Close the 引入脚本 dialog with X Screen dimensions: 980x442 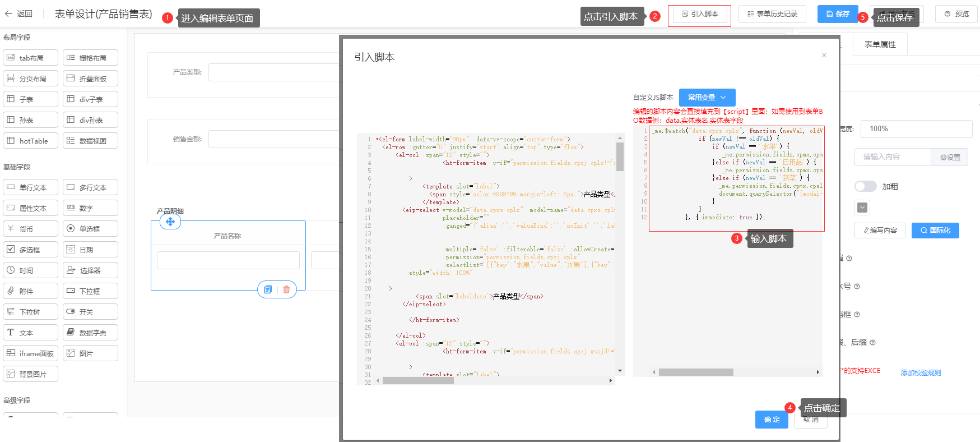(824, 55)
